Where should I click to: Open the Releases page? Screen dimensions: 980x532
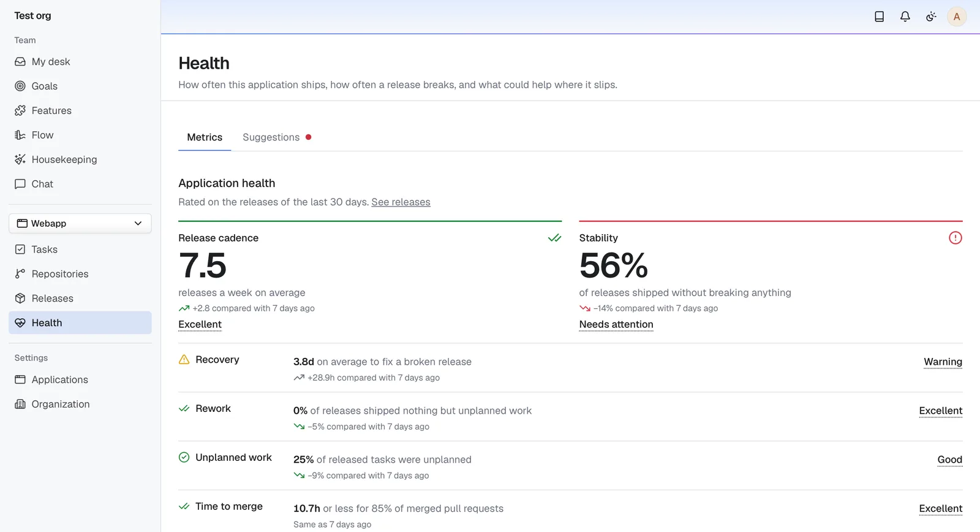80,298
